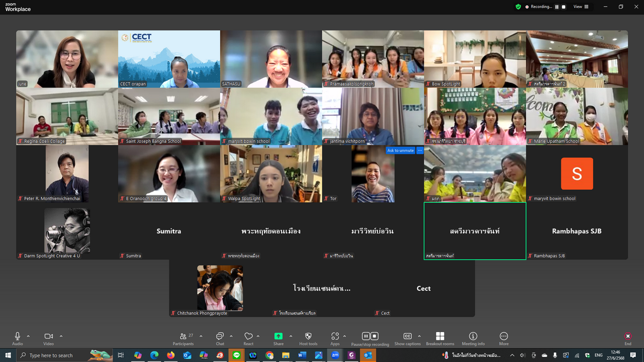Toggle microphone with Audio button

pyautogui.click(x=17, y=338)
